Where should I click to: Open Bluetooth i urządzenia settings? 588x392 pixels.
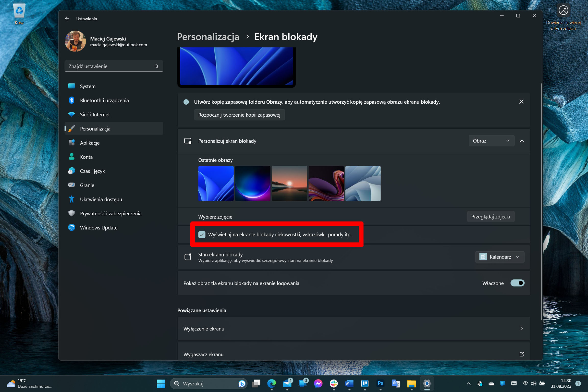click(x=114, y=100)
